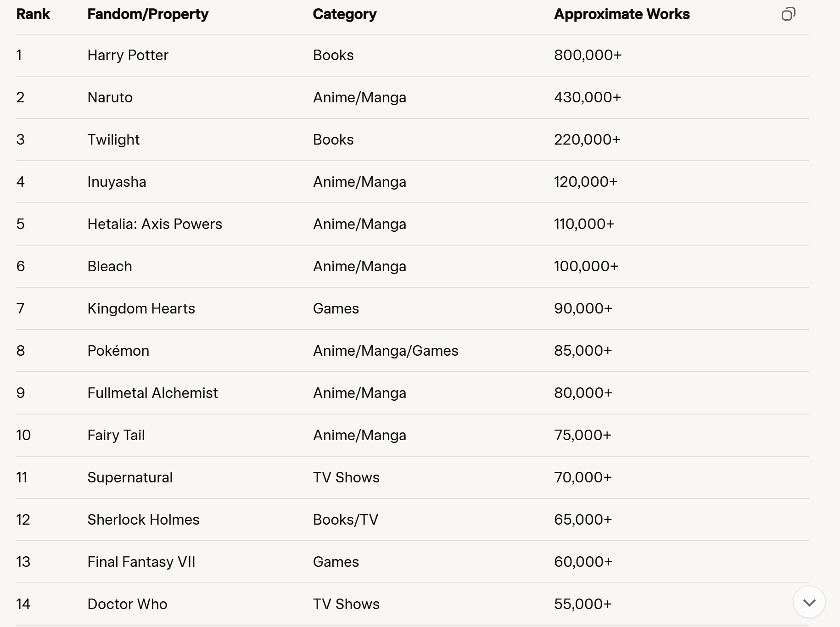Click the copy table icon
The height and width of the screenshot is (627, 840).
tap(788, 14)
